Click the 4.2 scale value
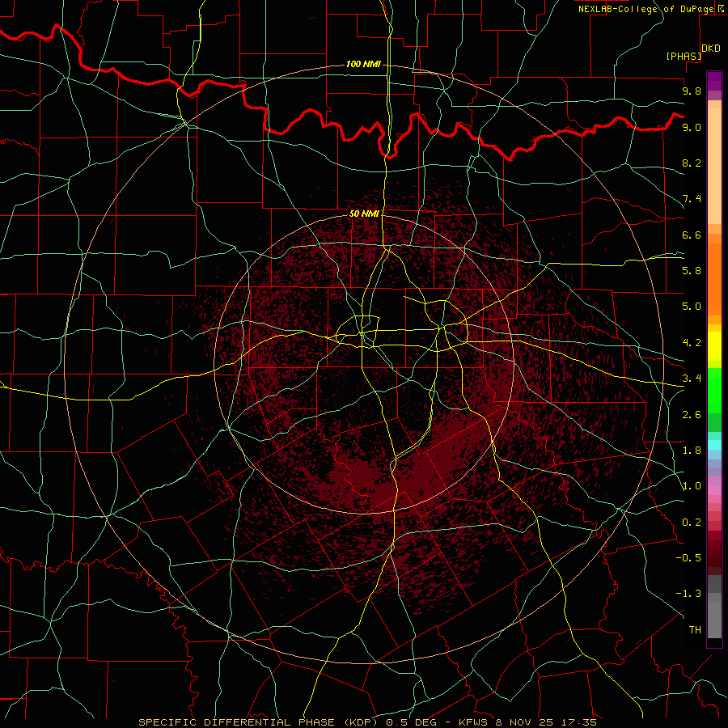 (692, 343)
